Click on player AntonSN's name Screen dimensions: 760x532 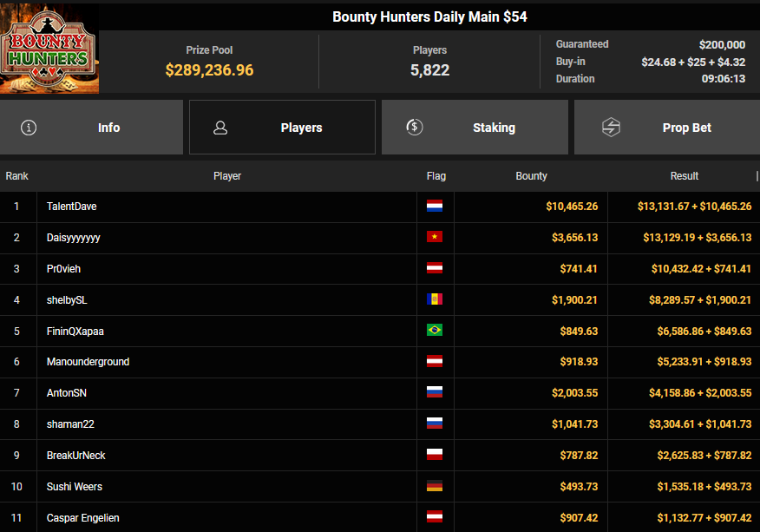67,393
